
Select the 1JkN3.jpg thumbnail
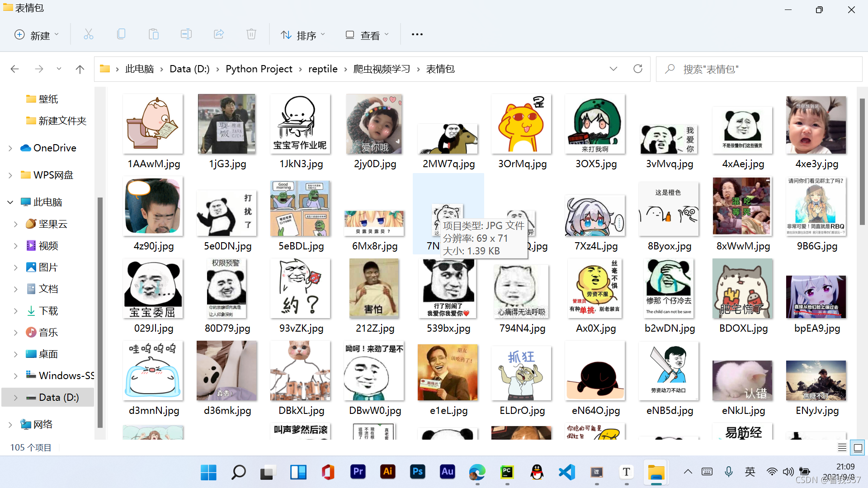click(x=301, y=124)
